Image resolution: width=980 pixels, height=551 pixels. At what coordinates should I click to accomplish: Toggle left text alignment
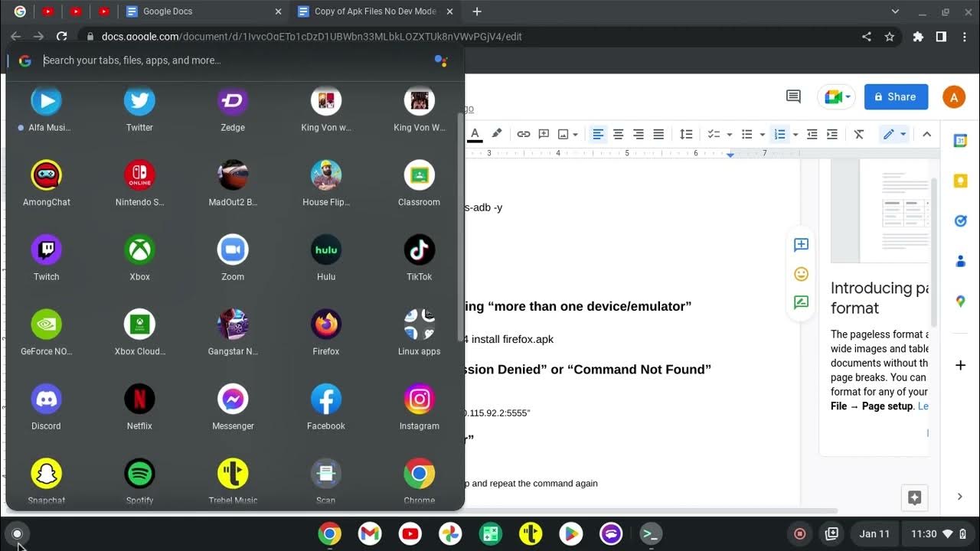598,134
